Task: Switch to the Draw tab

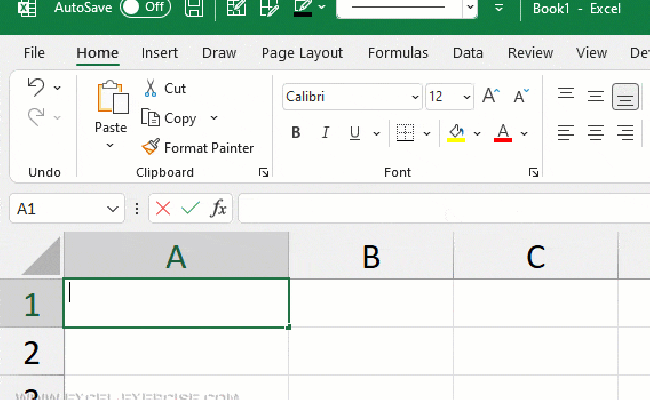Action: coord(219,53)
